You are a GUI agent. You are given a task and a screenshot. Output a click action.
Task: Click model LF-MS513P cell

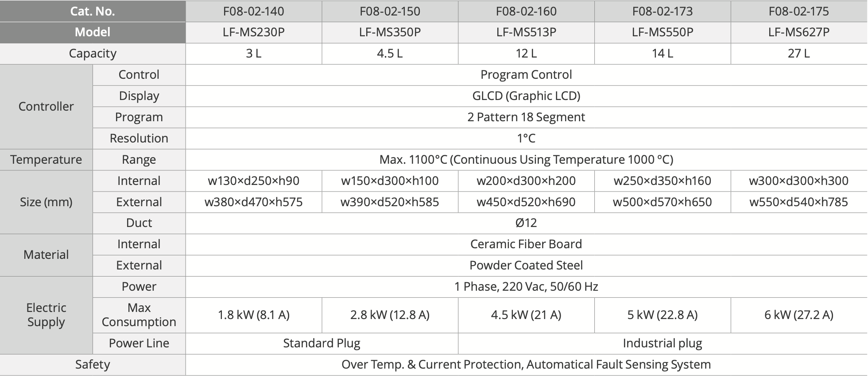(526, 32)
